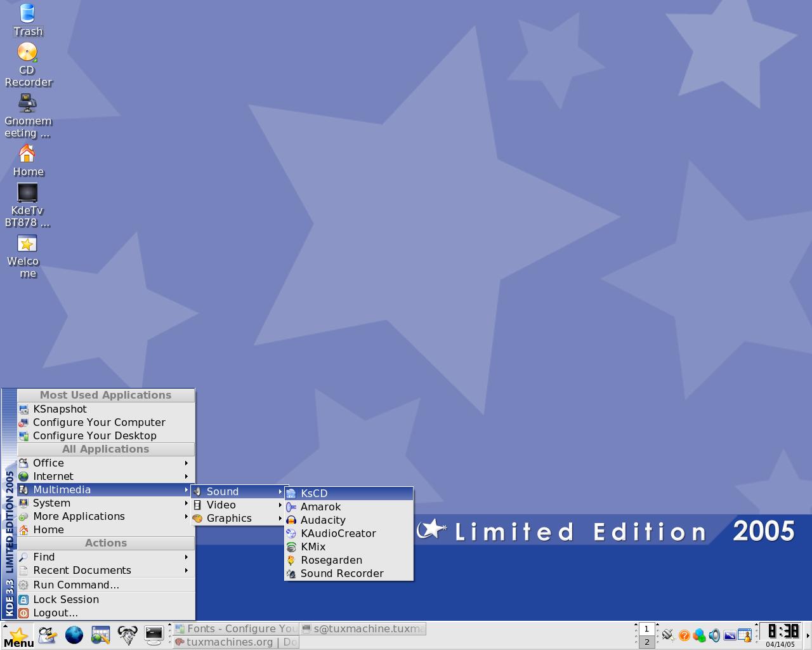Image resolution: width=812 pixels, height=650 pixels.
Task: Launch the CD Recorder desktop icon
Action: (27, 65)
